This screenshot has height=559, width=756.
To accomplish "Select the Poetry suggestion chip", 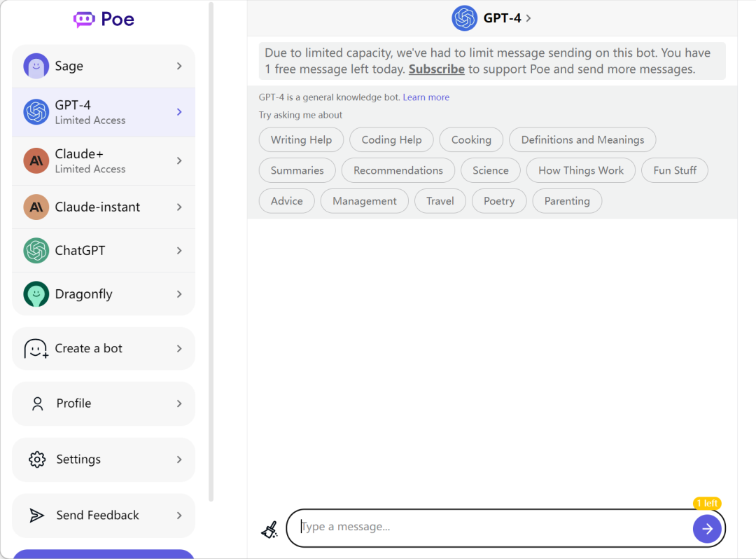I will pos(498,201).
